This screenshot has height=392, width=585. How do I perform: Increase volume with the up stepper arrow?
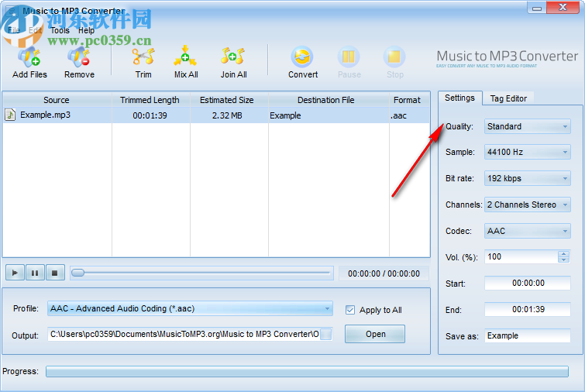pyautogui.click(x=564, y=253)
